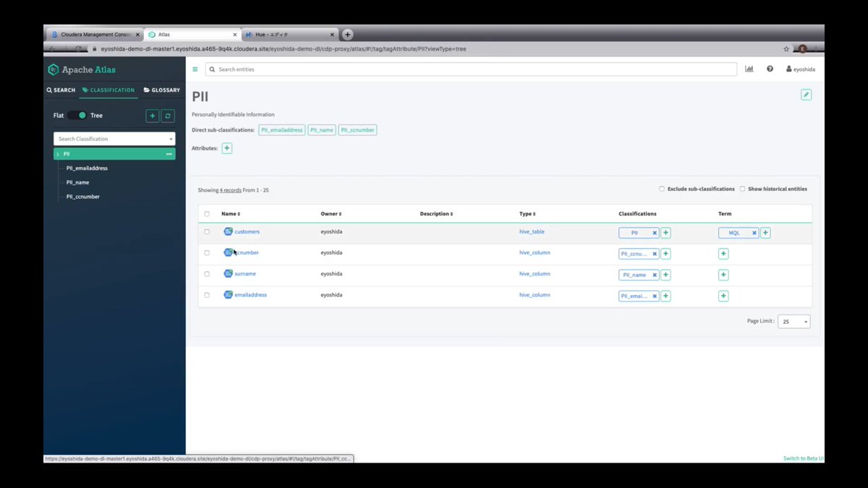Select the emailaddress row checkbox
The image size is (868, 488).
[207, 295]
